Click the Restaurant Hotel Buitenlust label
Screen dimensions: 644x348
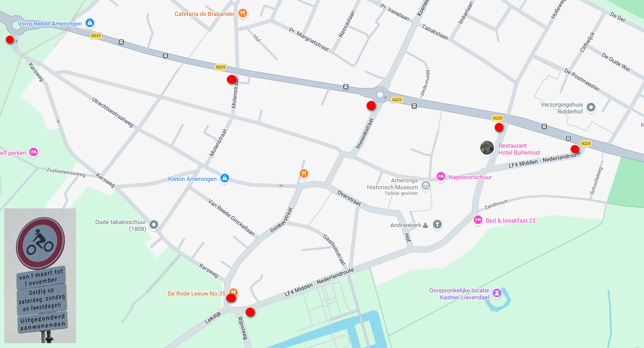pos(519,149)
